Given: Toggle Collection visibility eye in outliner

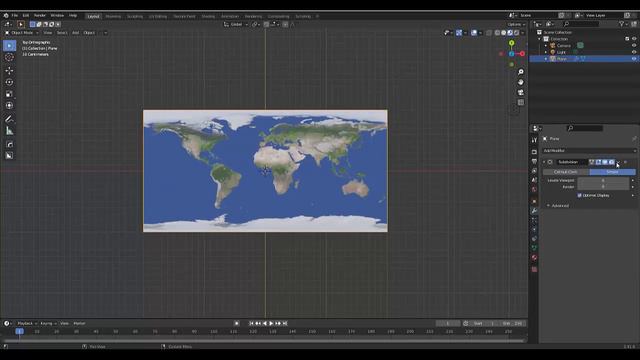Looking at the screenshot, I should [634, 39].
